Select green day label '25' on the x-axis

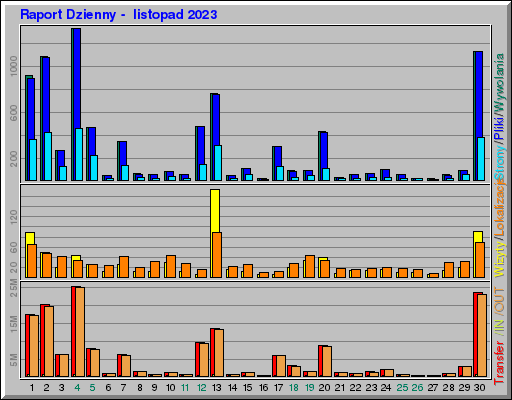402,388
